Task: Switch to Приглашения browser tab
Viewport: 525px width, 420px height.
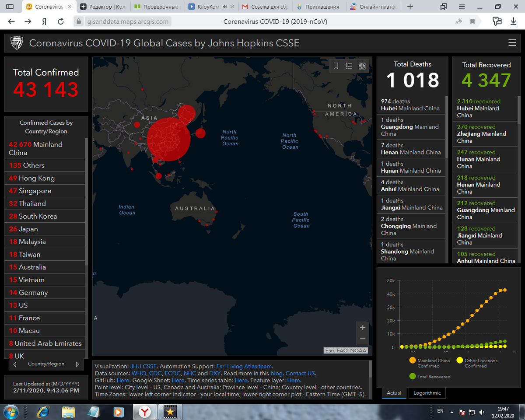Action: pos(319,7)
